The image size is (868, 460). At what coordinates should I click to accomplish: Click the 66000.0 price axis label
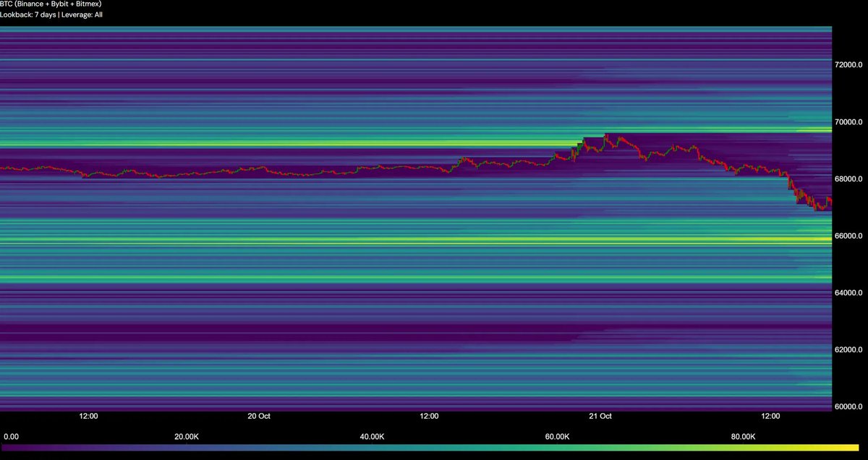(849, 236)
